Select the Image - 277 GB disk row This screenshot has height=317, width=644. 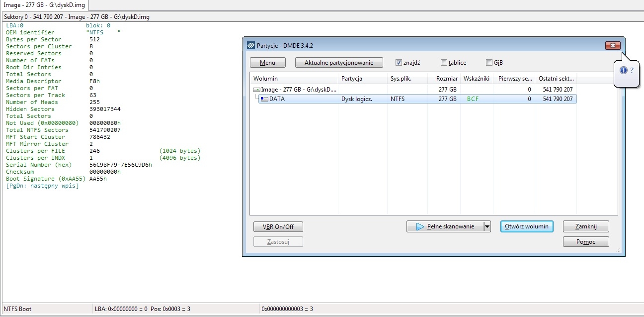414,90
